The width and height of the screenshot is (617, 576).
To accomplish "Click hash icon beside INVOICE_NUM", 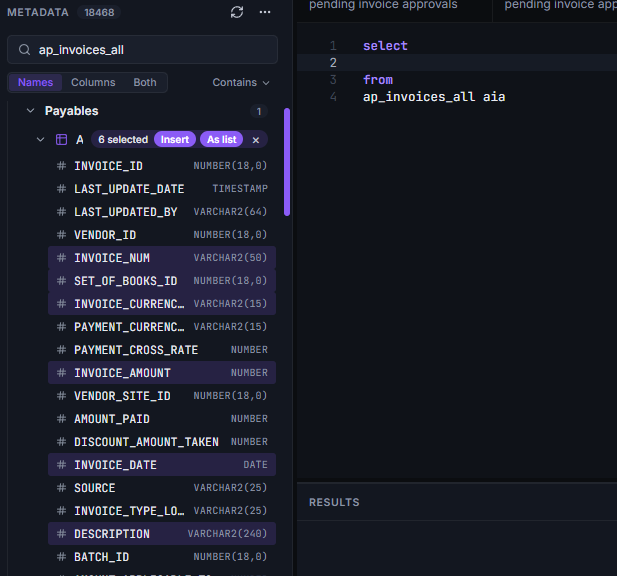I will pos(61,258).
